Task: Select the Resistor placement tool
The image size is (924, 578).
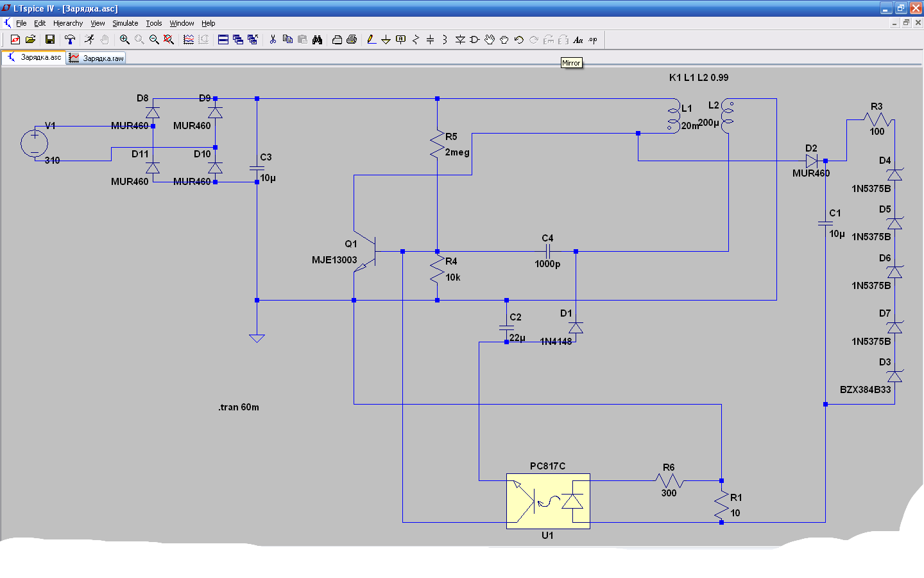Action: [415, 40]
